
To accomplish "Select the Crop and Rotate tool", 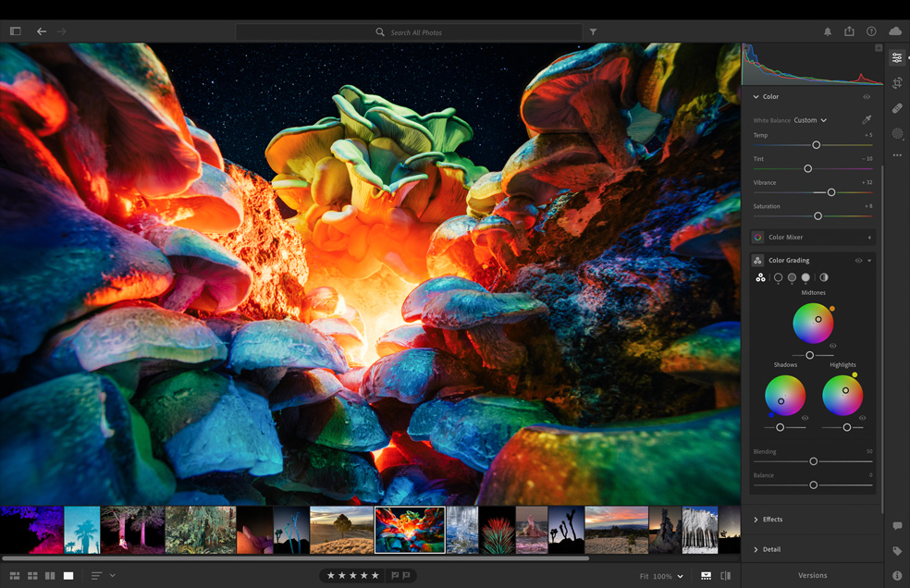I will (x=896, y=83).
